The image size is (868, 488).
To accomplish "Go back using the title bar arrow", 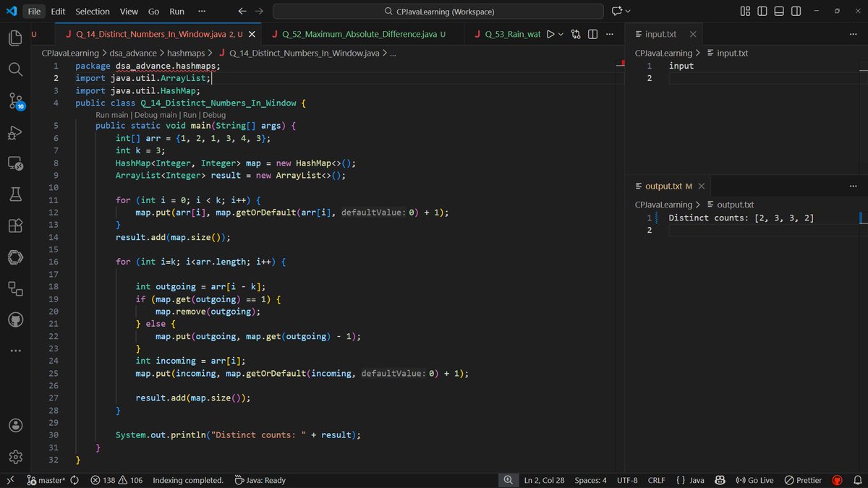I will (x=242, y=12).
